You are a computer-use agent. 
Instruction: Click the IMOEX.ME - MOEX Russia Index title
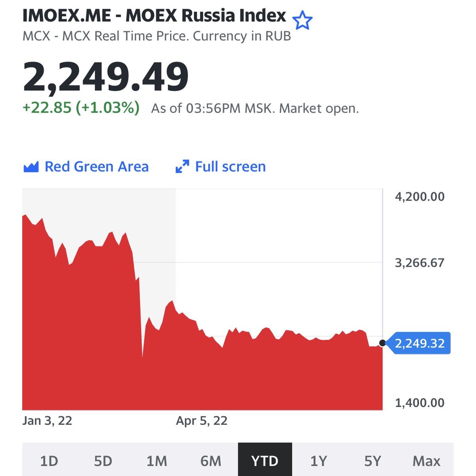[154, 16]
